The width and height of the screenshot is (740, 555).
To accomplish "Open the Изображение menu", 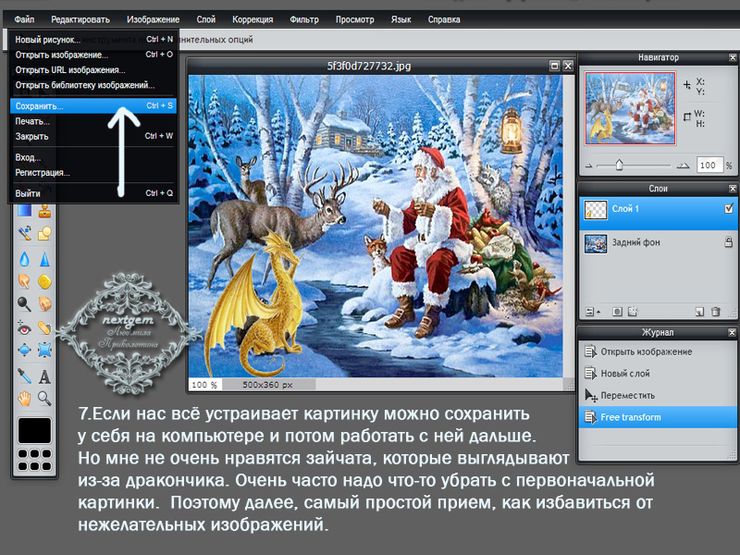I will pos(153,19).
